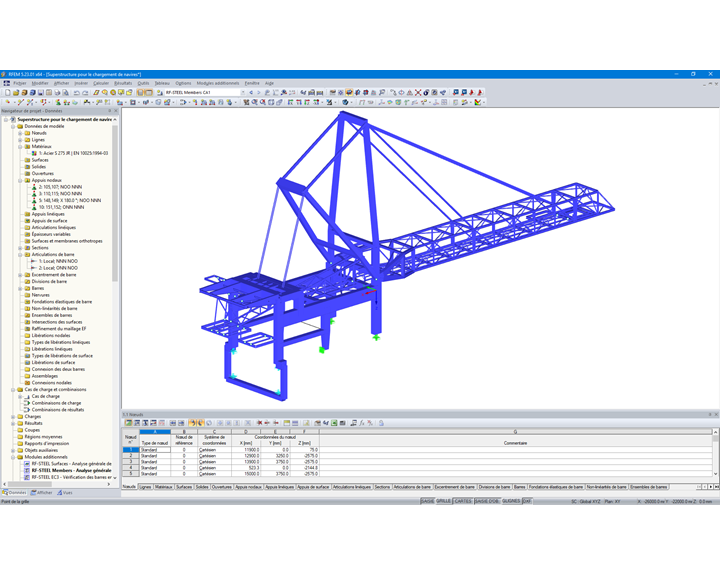The image size is (720, 576).
Task: Click the red delete row icon in table toolbar
Action: pos(260,423)
